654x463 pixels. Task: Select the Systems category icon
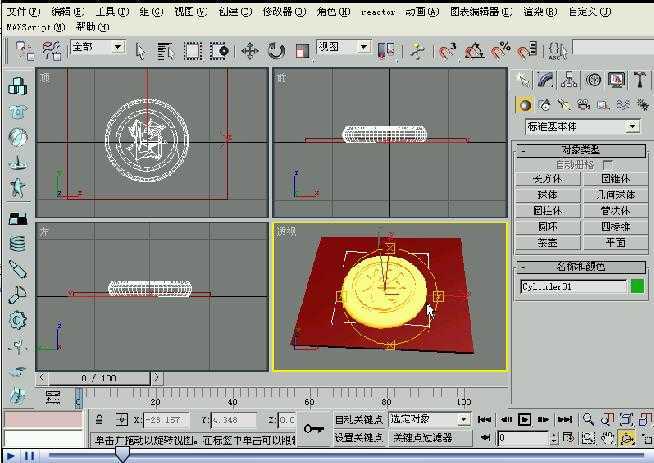[642, 105]
